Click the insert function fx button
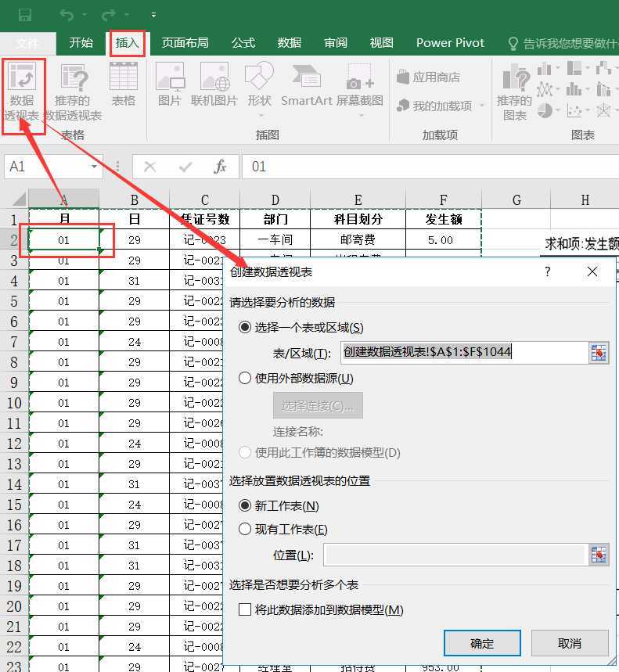Image resolution: width=619 pixels, height=672 pixels. (x=221, y=167)
